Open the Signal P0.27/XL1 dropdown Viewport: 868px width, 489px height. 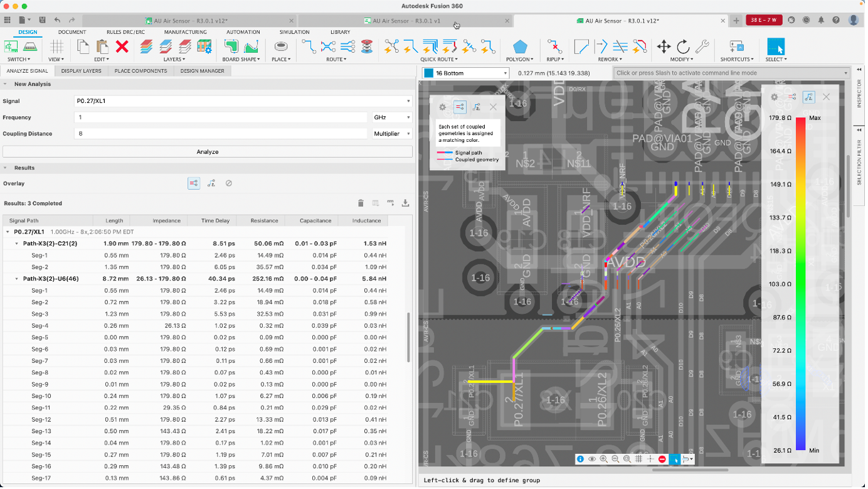(x=243, y=101)
